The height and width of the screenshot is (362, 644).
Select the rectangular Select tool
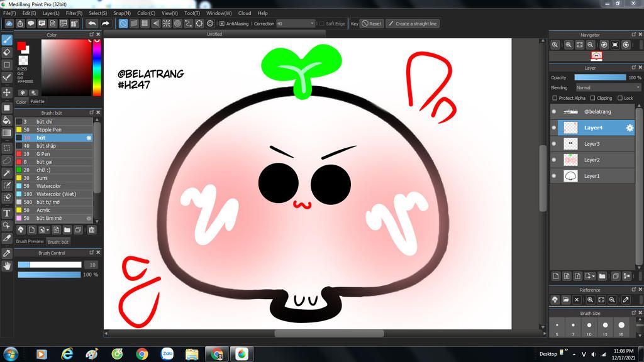(x=7, y=148)
